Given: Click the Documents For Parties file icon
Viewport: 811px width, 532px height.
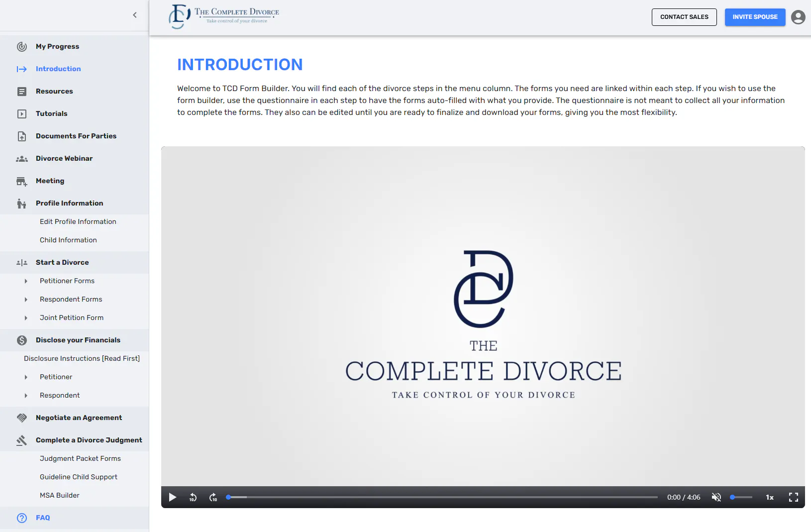Looking at the screenshot, I should tap(22, 136).
